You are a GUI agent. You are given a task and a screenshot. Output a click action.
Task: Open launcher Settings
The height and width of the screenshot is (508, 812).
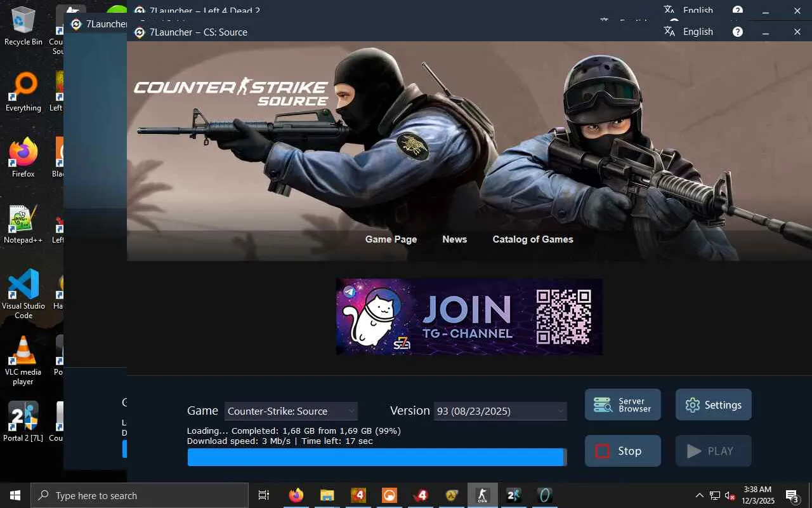point(714,404)
